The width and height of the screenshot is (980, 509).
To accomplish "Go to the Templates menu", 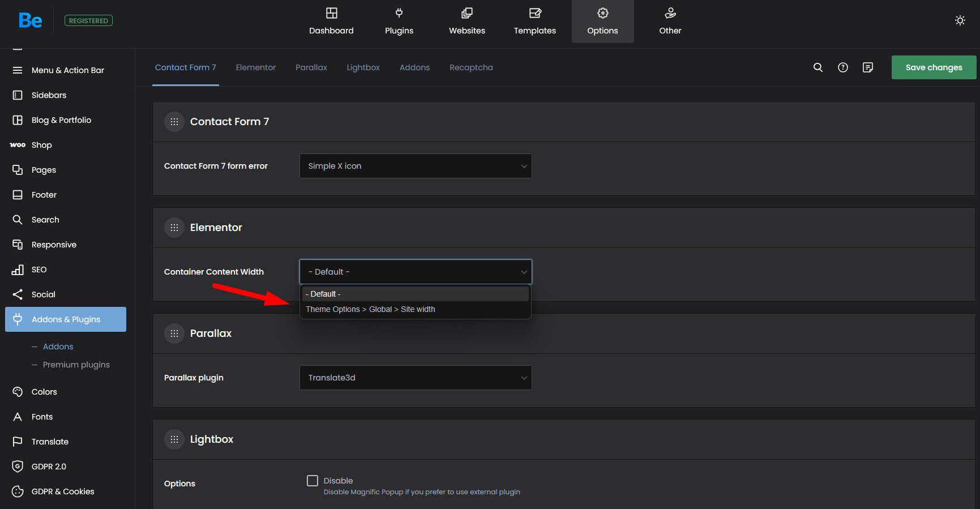I will tap(534, 22).
